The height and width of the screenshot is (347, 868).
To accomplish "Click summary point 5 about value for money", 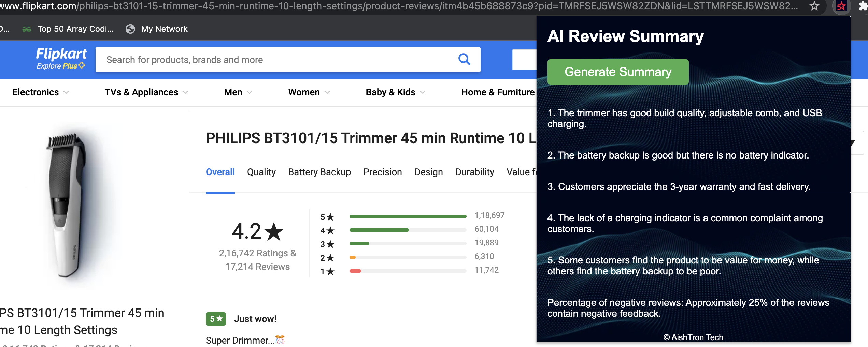I will pos(683,266).
